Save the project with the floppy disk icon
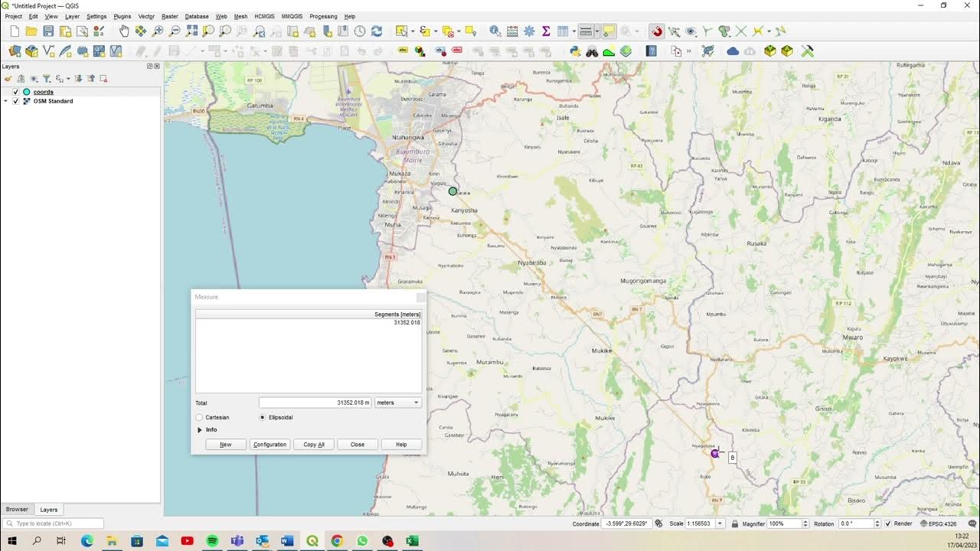This screenshot has height=551, width=980. 48,31
